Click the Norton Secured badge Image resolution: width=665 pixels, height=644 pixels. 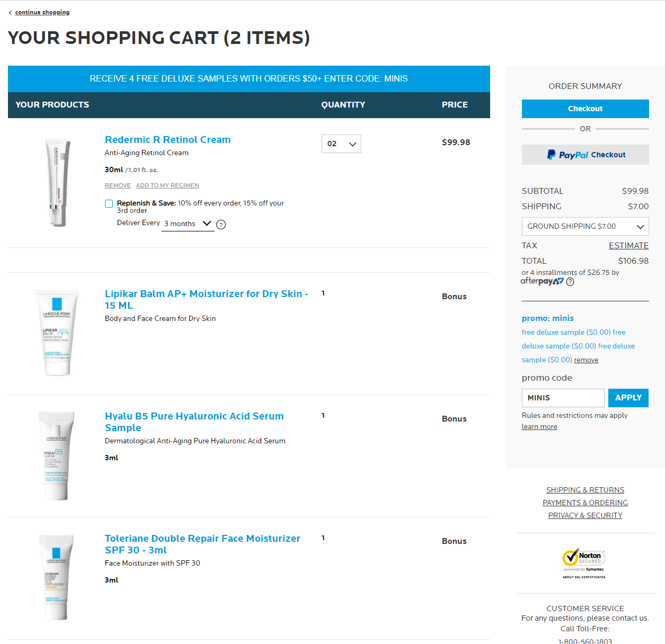click(584, 563)
